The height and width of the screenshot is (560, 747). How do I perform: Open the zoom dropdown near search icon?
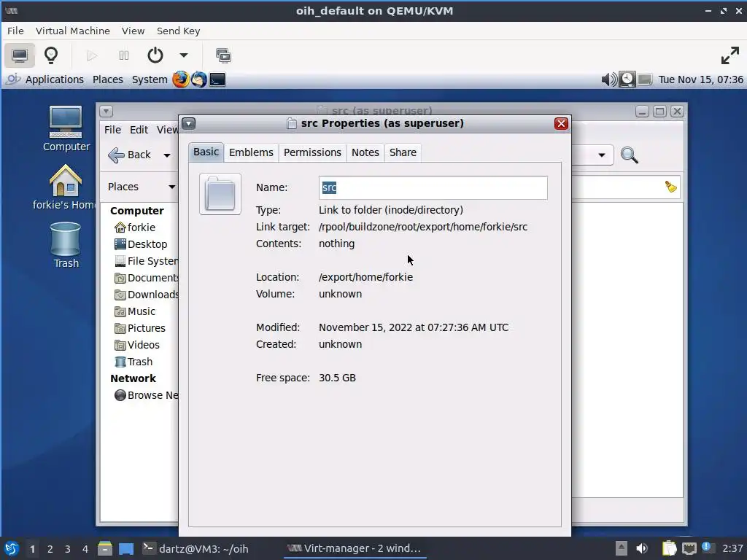click(x=602, y=155)
